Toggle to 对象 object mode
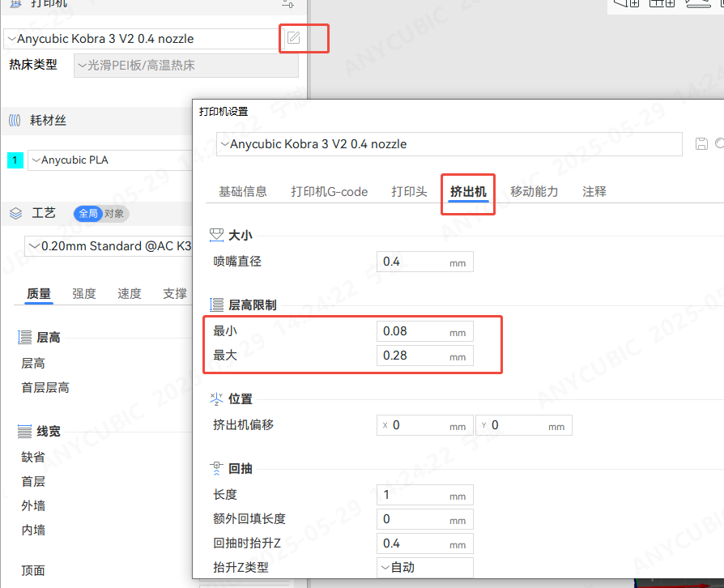 (x=114, y=213)
